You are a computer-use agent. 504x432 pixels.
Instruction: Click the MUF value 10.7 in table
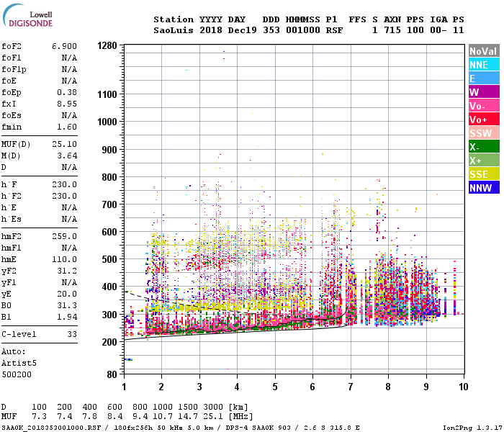coord(163,417)
